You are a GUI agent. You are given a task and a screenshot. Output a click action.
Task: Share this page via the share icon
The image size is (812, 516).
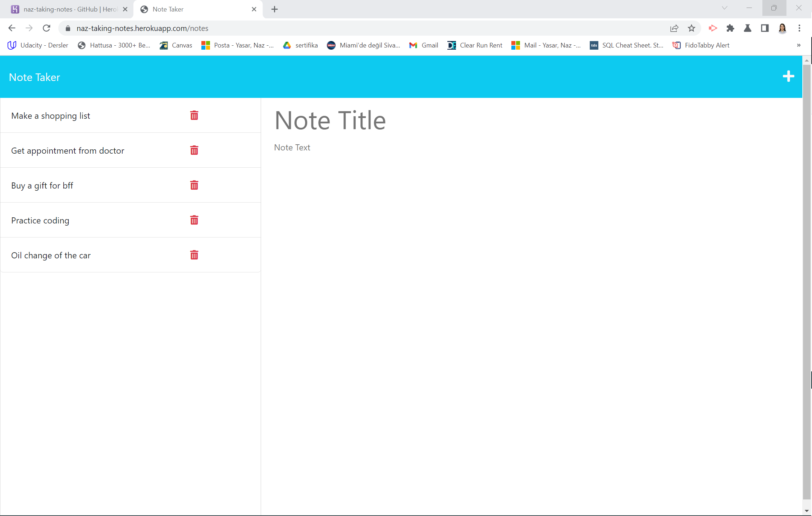(674, 28)
